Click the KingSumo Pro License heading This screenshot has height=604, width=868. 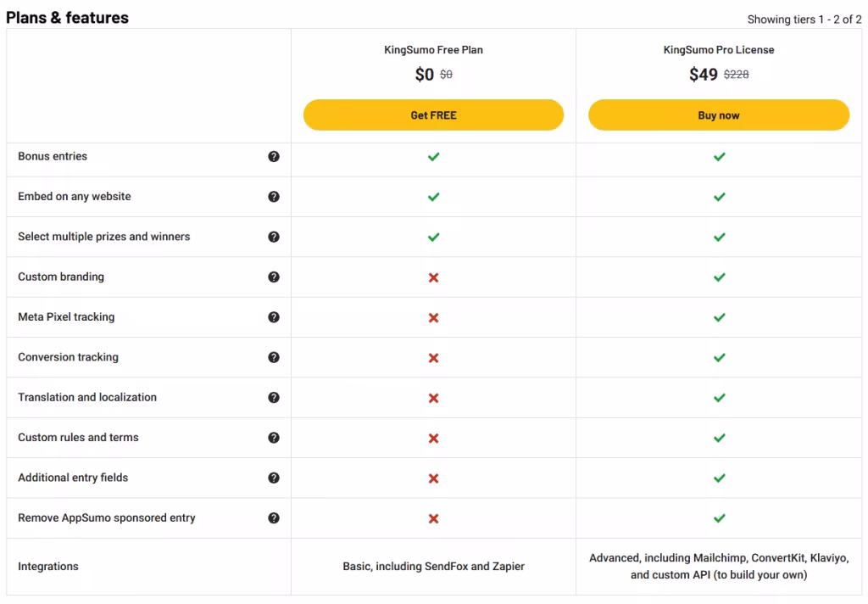click(719, 49)
